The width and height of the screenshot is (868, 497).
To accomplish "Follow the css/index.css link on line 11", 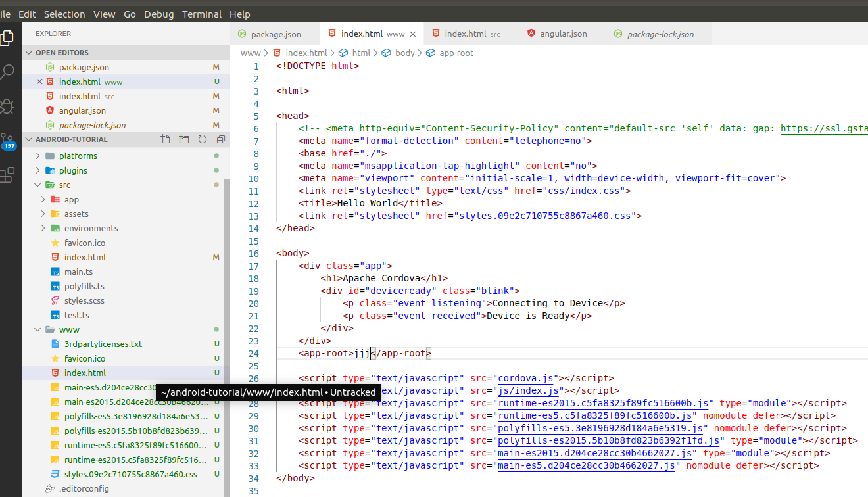I will (584, 191).
